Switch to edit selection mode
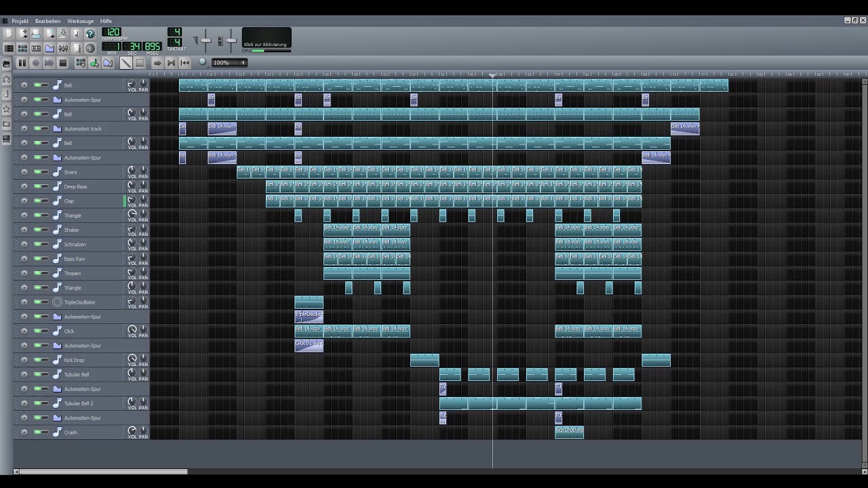The height and width of the screenshot is (488, 868). [x=140, y=63]
